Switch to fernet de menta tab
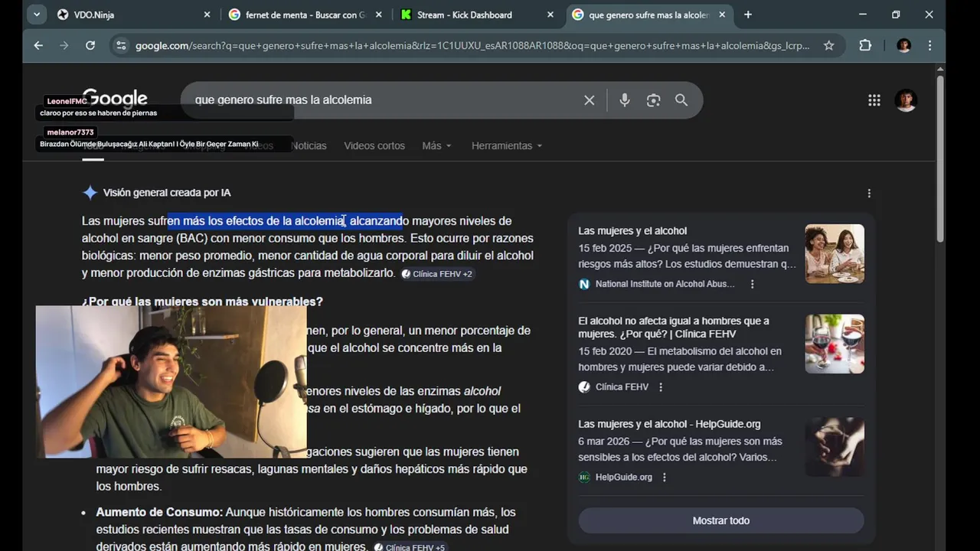980x551 pixels. [x=306, y=15]
